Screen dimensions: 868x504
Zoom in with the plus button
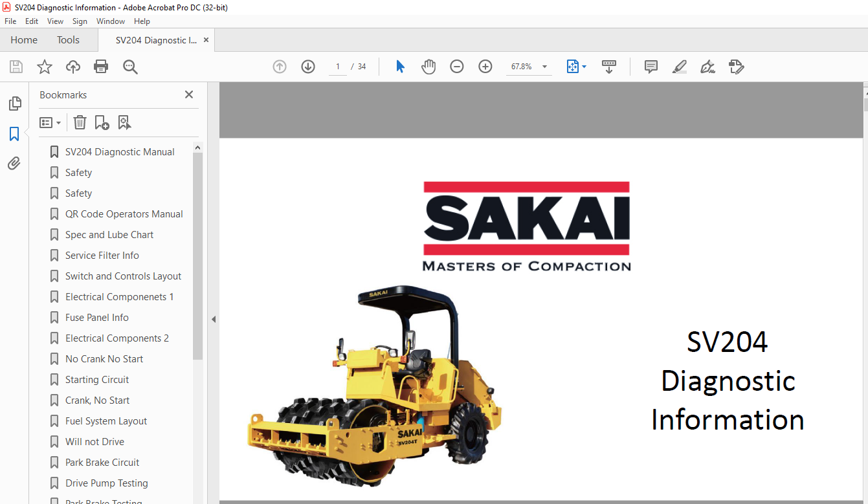tap(485, 67)
